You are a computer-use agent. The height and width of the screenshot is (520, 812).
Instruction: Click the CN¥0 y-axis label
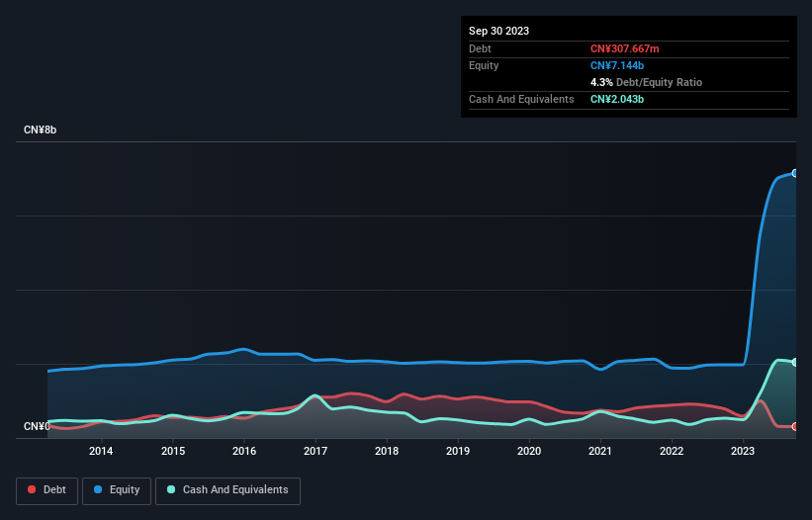(37, 426)
